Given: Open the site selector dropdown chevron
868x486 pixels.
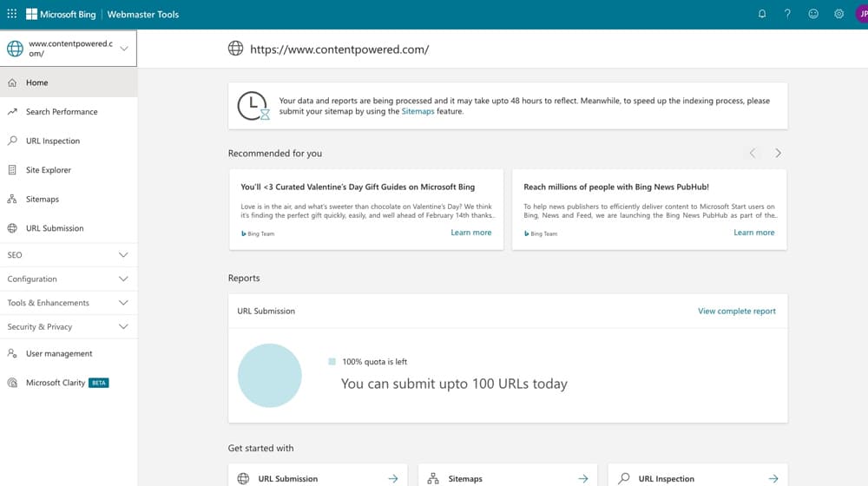Looking at the screenshot, I should (124, 49).
